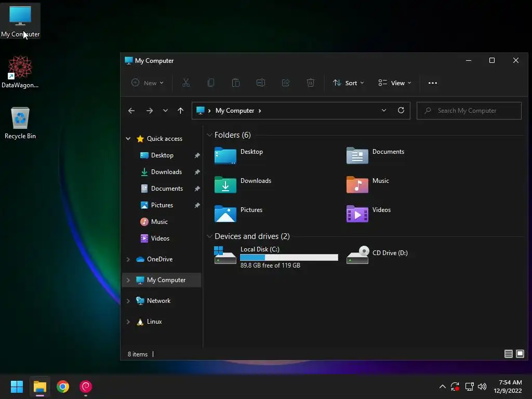532x399 pixels.
Task: Expand the address bar history dropdown
Action: click(384, 110)
